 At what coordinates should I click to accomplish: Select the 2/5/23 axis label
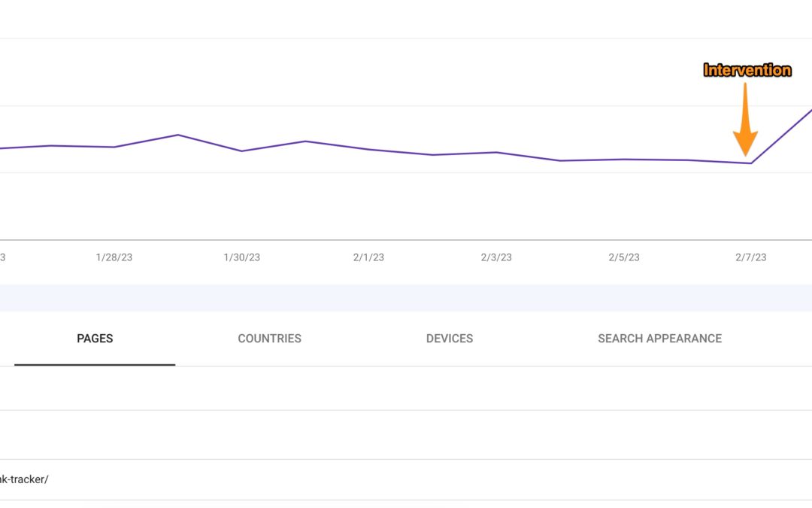623,257
